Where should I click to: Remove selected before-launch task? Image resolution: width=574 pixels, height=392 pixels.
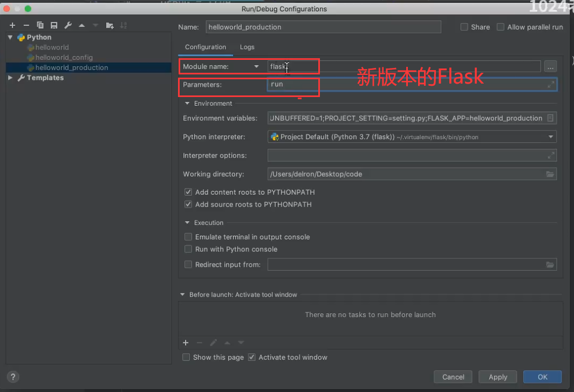200,342
